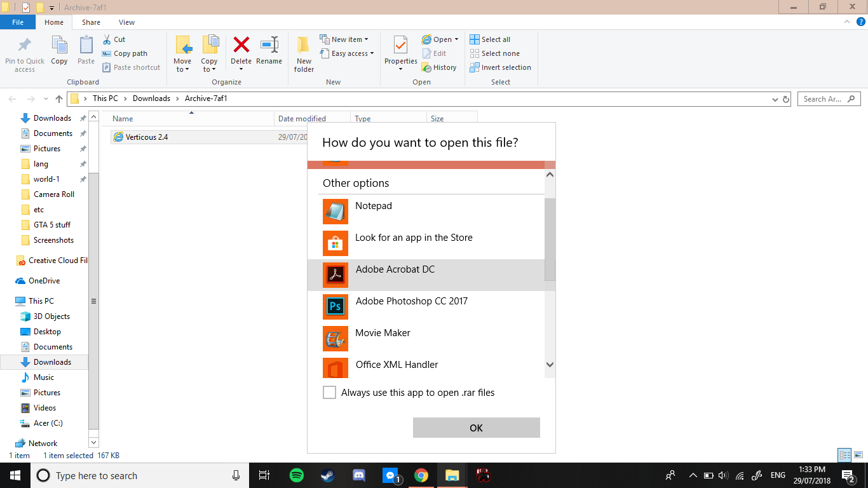Open address bar history dropdown arrow
This screenshot has width=868, height=488.
775,99
